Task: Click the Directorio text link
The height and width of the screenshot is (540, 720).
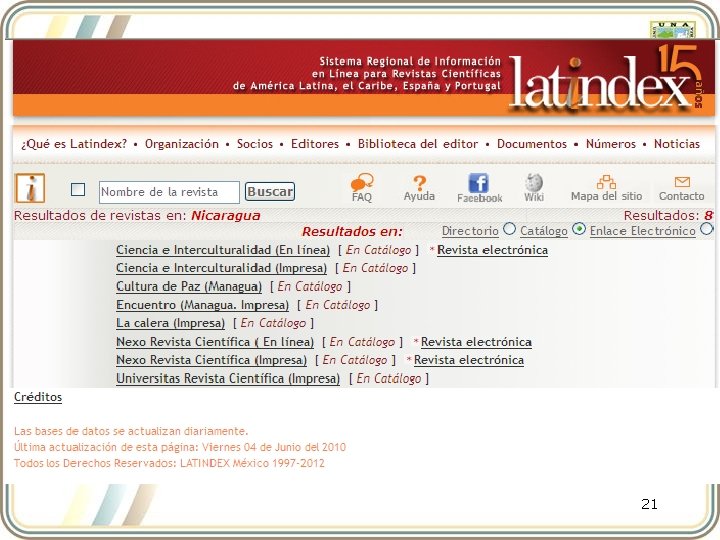Action: tap(470, 231)
